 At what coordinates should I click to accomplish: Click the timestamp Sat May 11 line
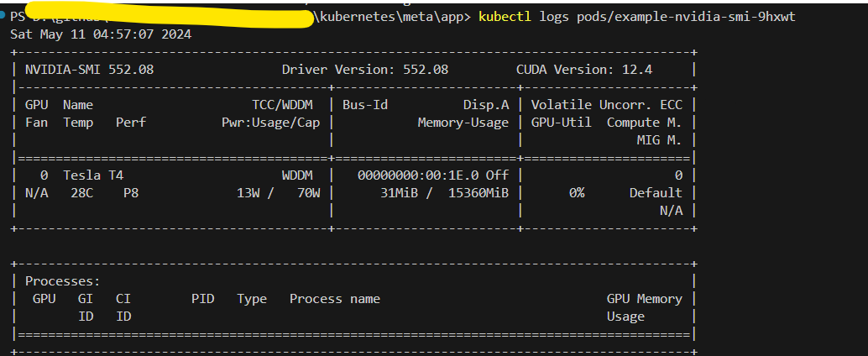[x=100, y=35]
